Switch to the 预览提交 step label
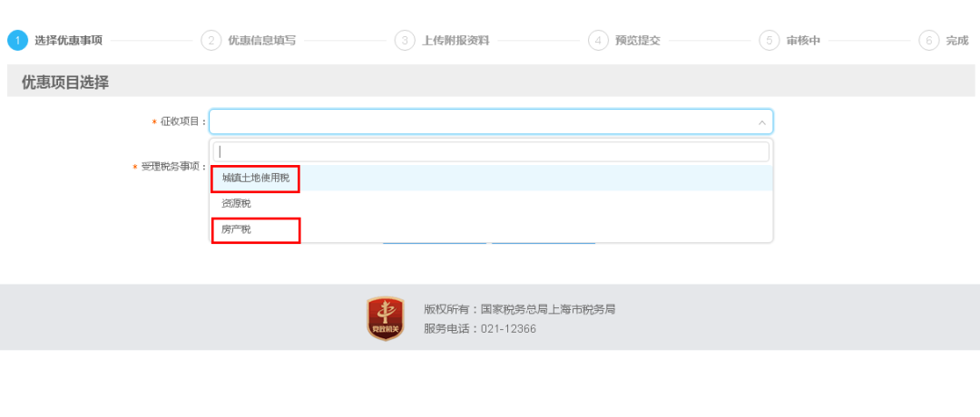 tap(638, 41)
